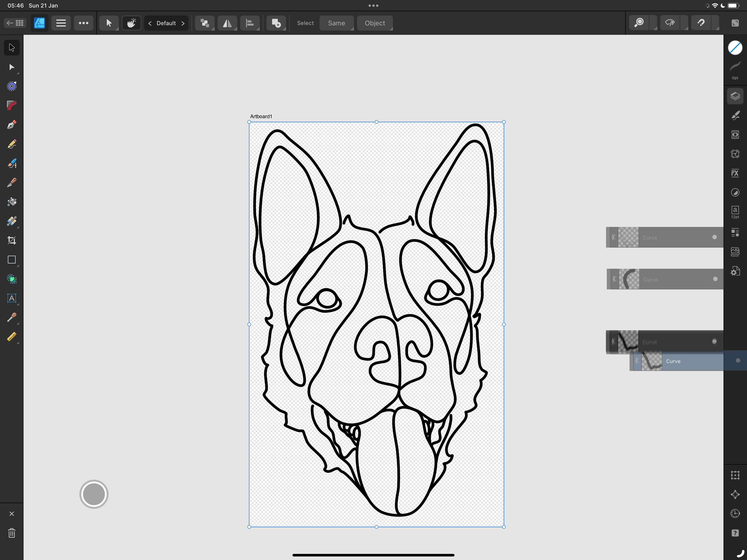Select the Move tool in left toolbar
The width and height of the screenshot is (747, 560).
point(12,48)
